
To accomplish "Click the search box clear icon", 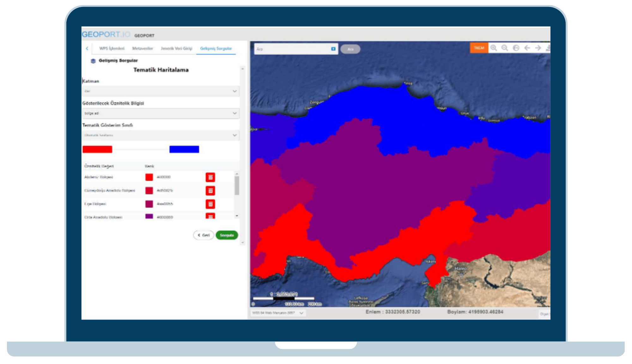I will tap(333, 49).
